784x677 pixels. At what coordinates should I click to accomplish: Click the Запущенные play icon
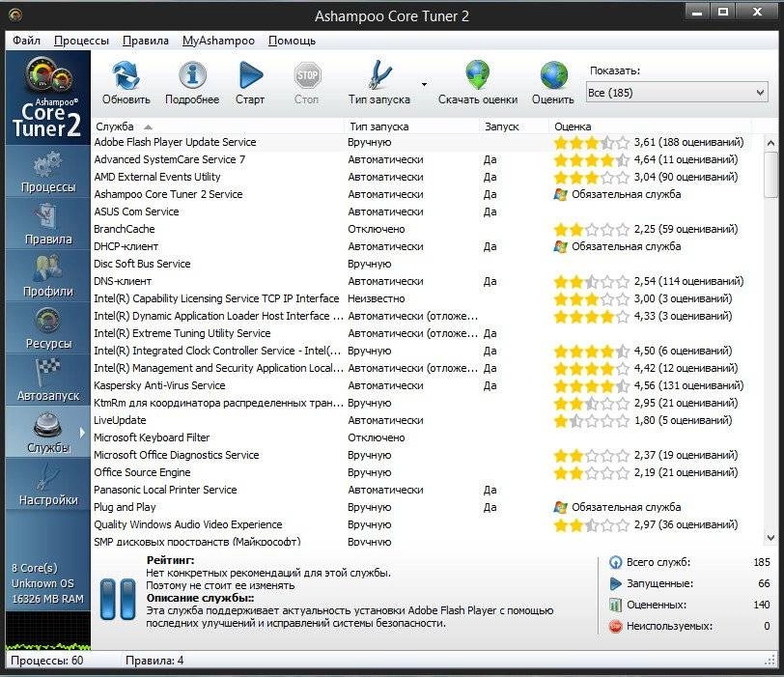[x=615, y=583]
